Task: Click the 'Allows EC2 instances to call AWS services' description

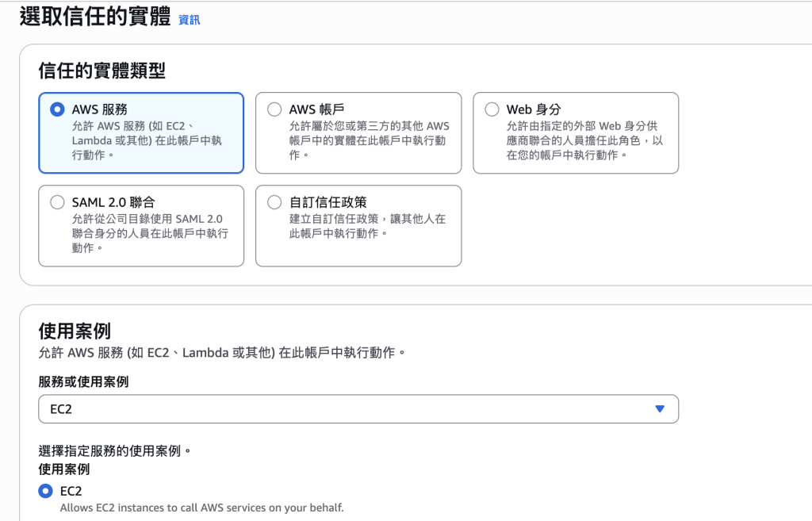Action: click(x=202, y=508)
